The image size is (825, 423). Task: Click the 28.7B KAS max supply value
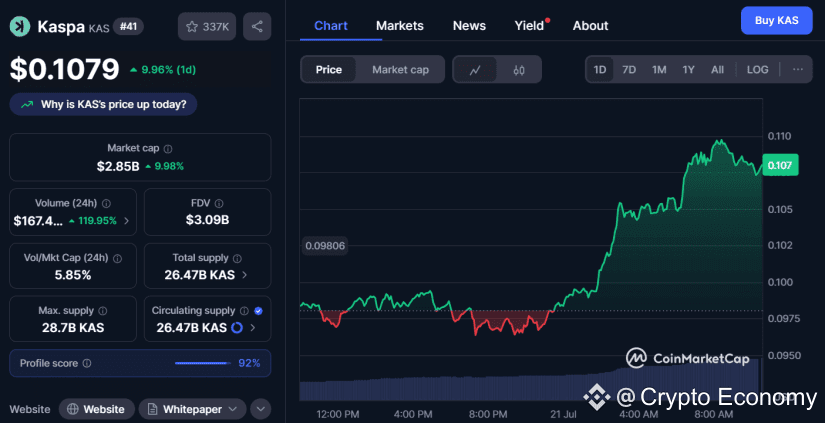tap(73, 328)
